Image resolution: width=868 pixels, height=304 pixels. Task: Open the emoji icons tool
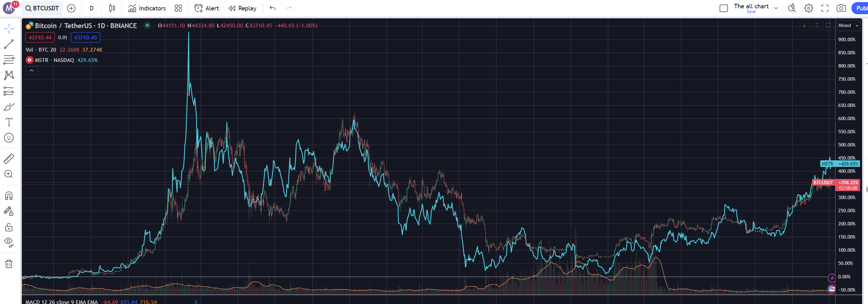click(9, 138)
